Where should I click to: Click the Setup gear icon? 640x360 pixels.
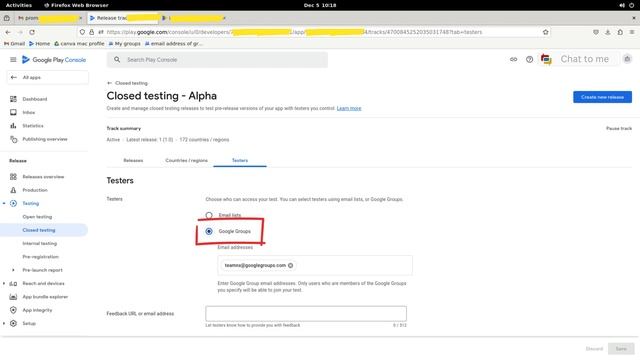click(x=13, y=323)
